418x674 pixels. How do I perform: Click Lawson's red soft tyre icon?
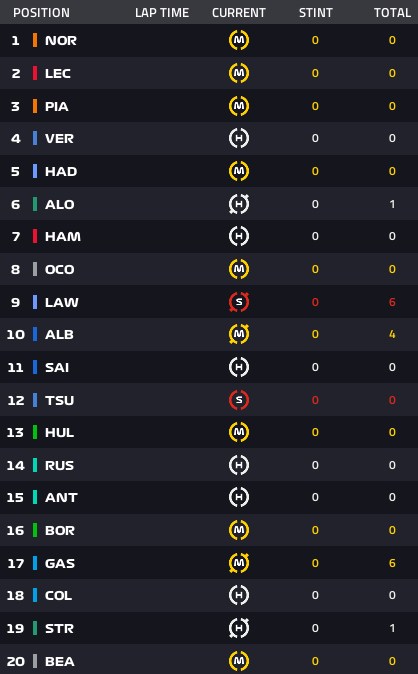239,302
